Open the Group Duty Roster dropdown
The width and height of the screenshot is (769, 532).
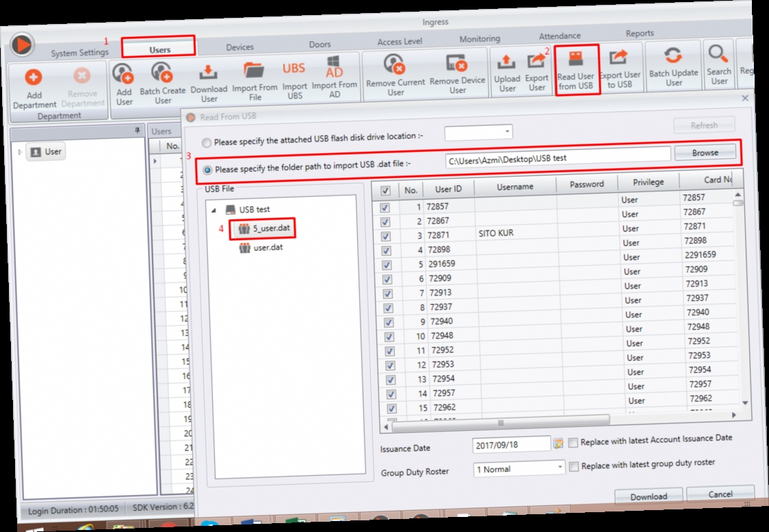click(558, 468)
